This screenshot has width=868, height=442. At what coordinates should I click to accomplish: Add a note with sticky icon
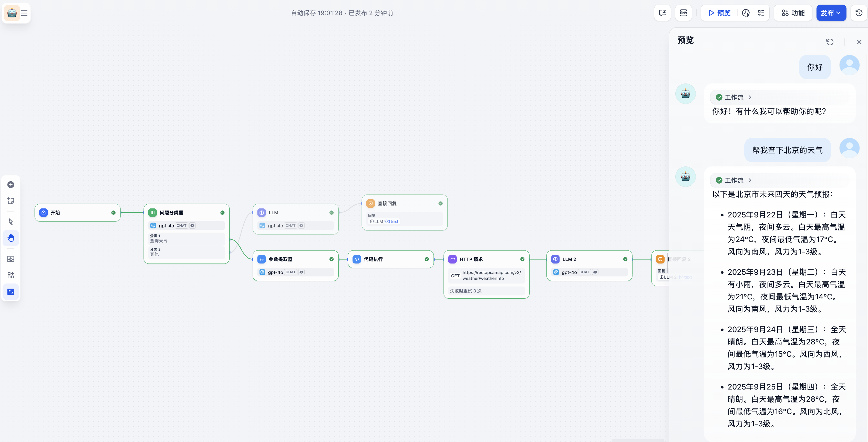(11, 201)
